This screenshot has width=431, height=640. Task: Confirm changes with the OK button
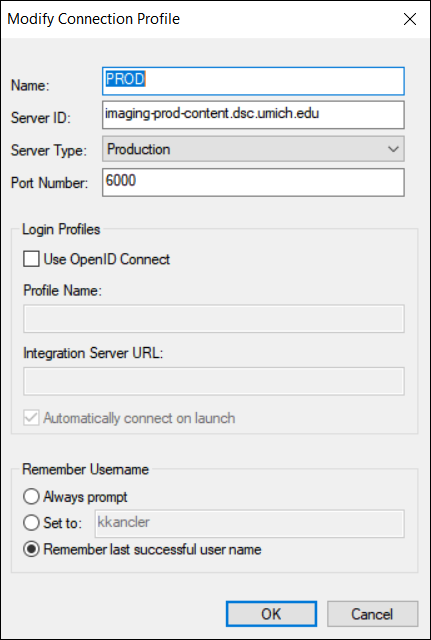pos(271,614)
